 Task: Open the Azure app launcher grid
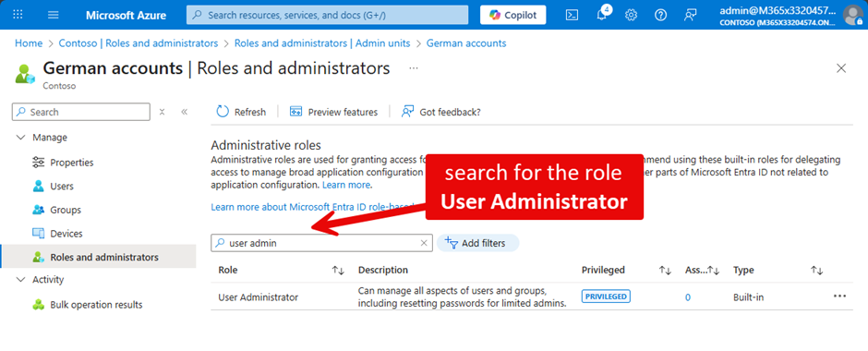tap(18, 15)
